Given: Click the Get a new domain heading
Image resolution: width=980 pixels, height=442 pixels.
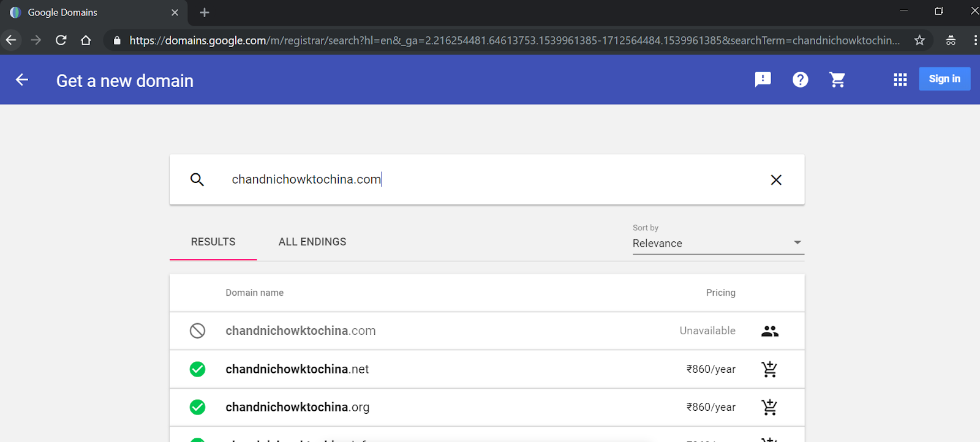Looking at the screenshot, I should coord(125,81).
